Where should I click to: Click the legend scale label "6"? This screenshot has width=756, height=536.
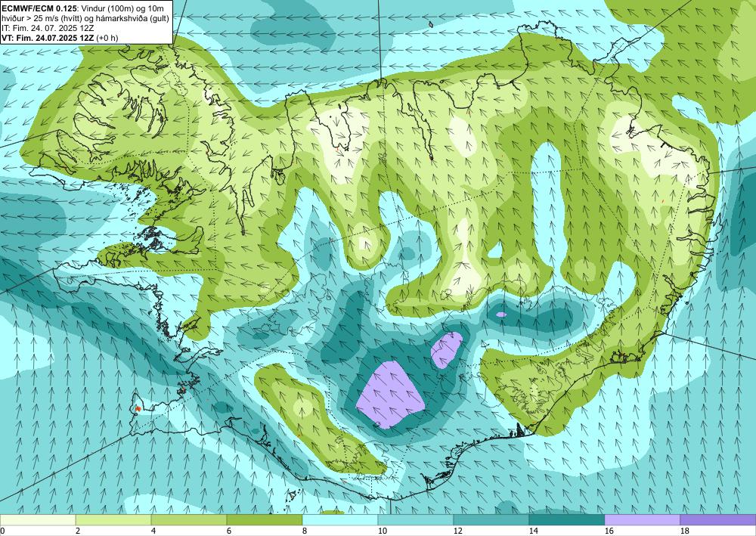(x=229, y=531)
